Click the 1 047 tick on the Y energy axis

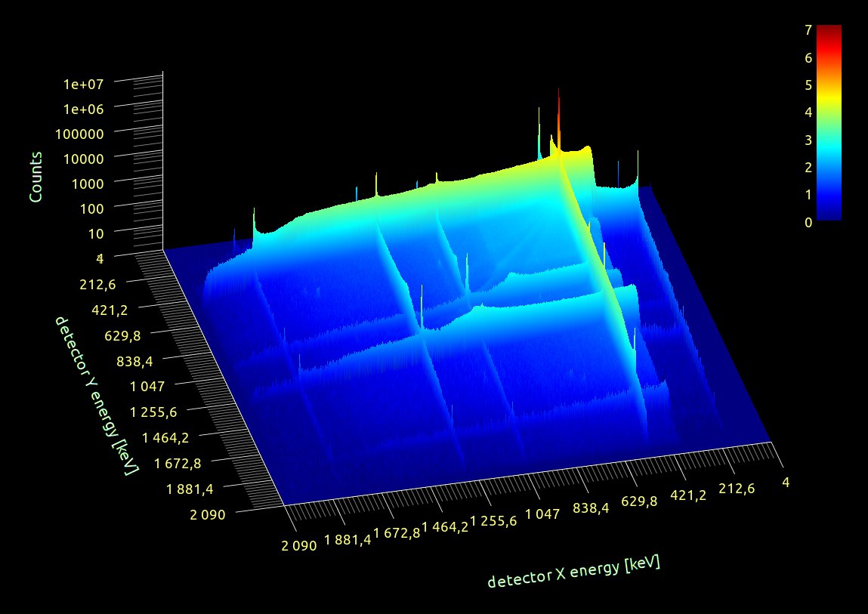(x=153, y=386)
